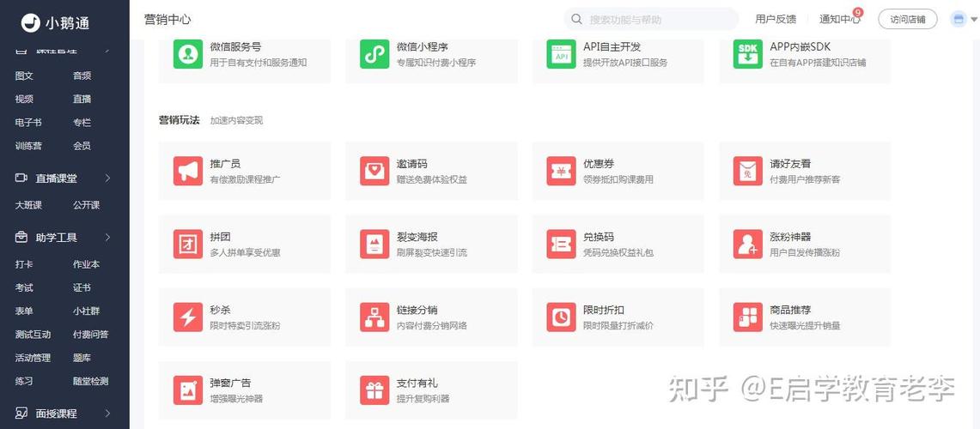Select the 涨粉神器 add-user icon
The image size is (980, 429).
[x=747, y=245]
